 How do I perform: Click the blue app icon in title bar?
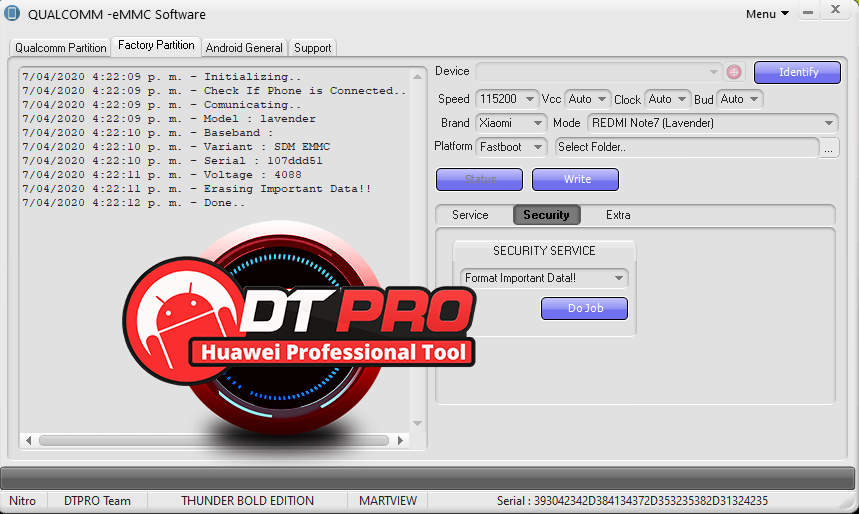[12, 13]
